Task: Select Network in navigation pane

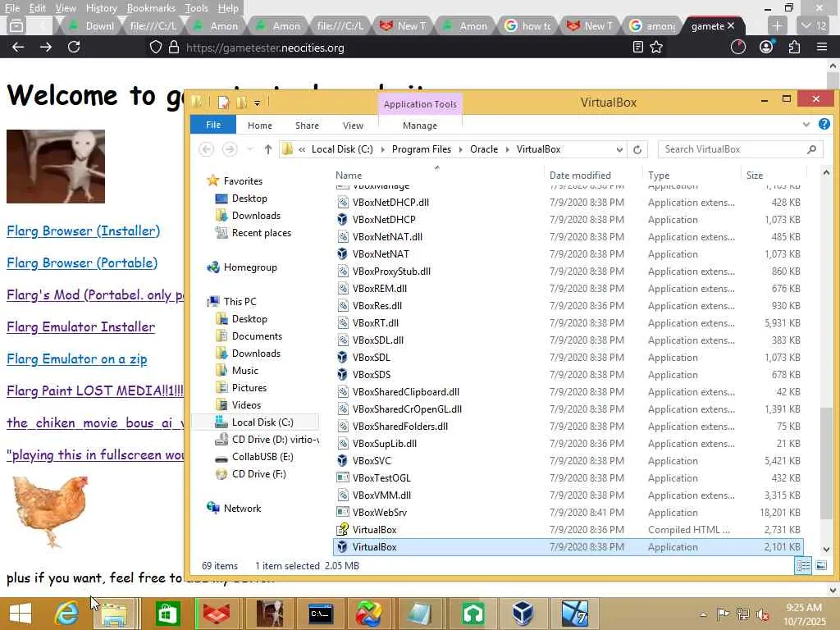Action: (242, 509)
